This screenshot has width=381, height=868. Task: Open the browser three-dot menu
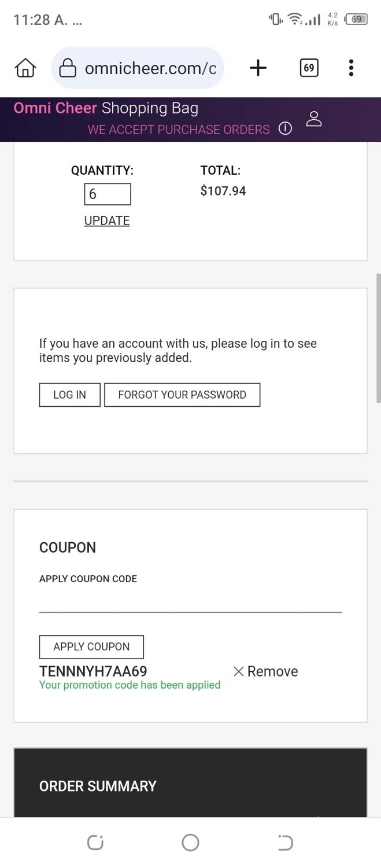[x=351, y=68]
